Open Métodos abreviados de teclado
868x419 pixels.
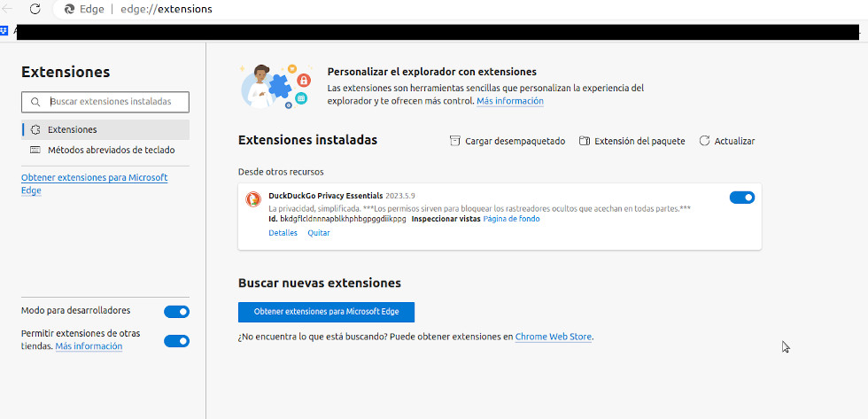click(x=105, y=150)
